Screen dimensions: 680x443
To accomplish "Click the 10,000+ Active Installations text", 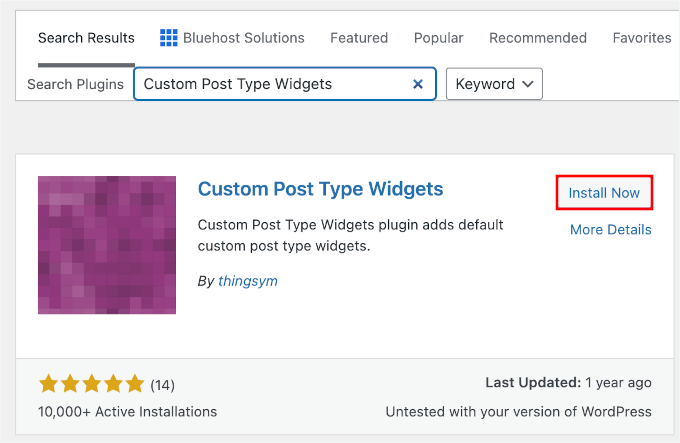I will tap(128, 411).
